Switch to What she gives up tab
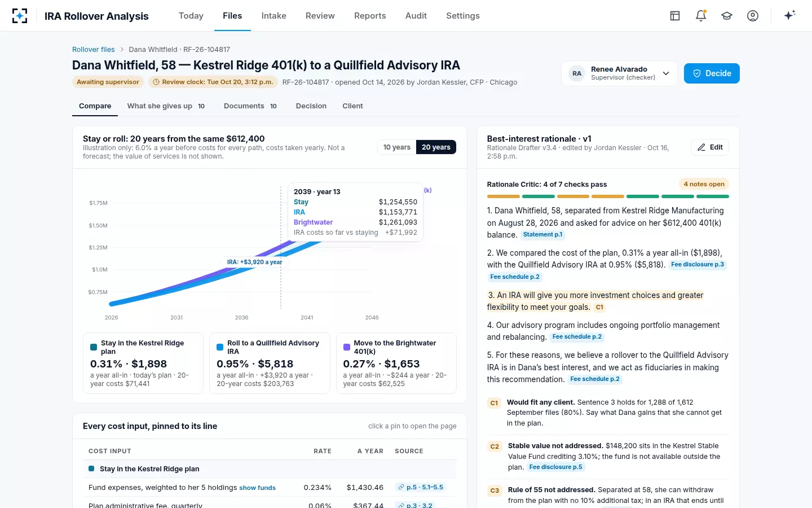Viewport: 812px width, 508px height. [166, 106]
